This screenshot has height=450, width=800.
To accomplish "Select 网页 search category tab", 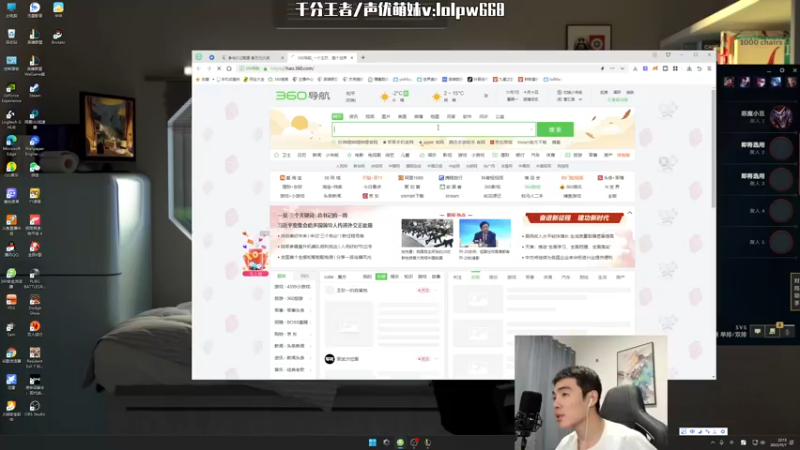I will tap(337, 117).
